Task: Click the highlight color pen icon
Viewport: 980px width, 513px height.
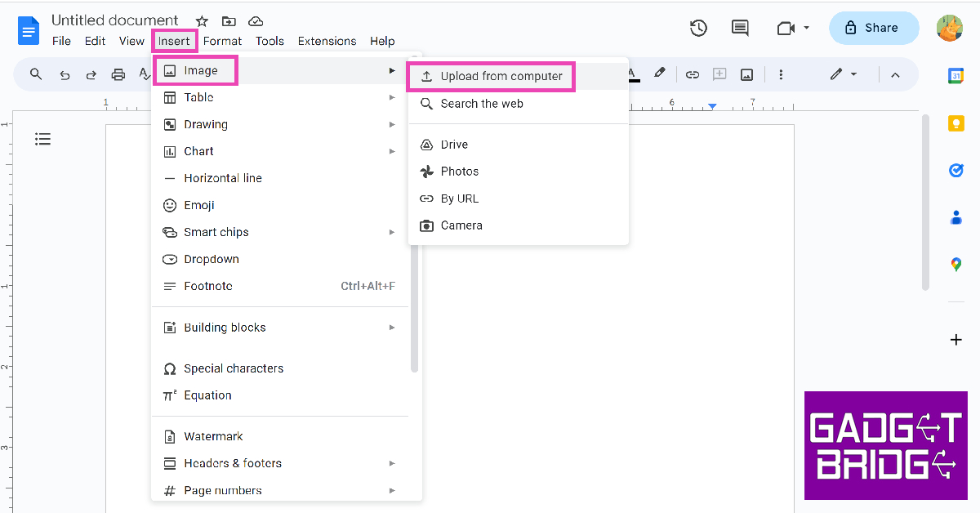Action: [660, 74]
